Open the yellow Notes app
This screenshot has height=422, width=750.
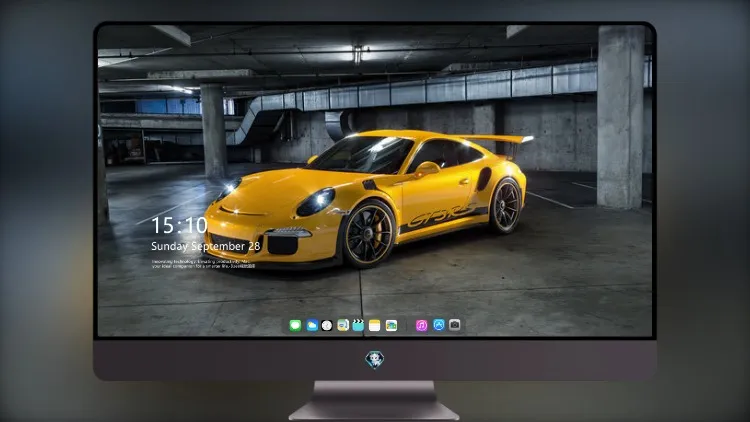[x=375, y=326]
